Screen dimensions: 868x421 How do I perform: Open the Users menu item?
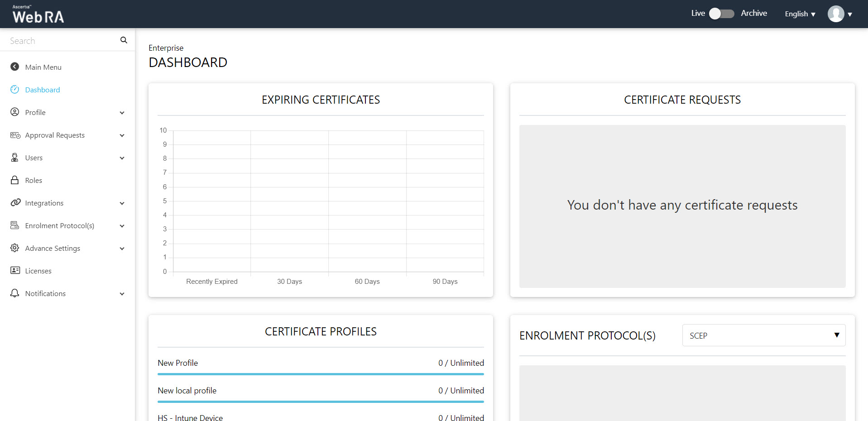click(34, 158)
